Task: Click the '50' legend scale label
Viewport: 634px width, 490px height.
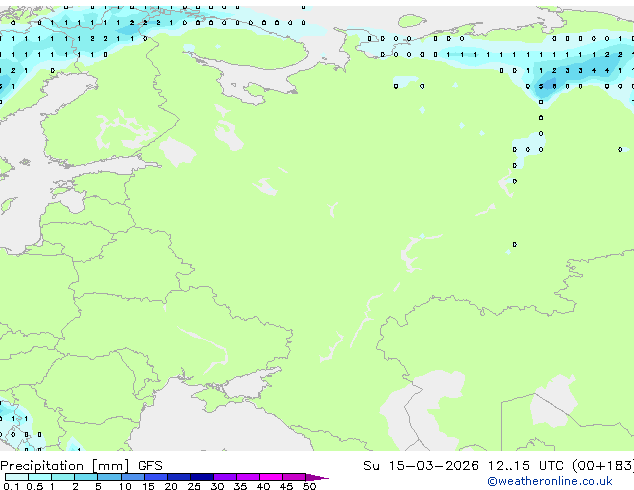Action: pyautogui.click(x=309, y=486)
